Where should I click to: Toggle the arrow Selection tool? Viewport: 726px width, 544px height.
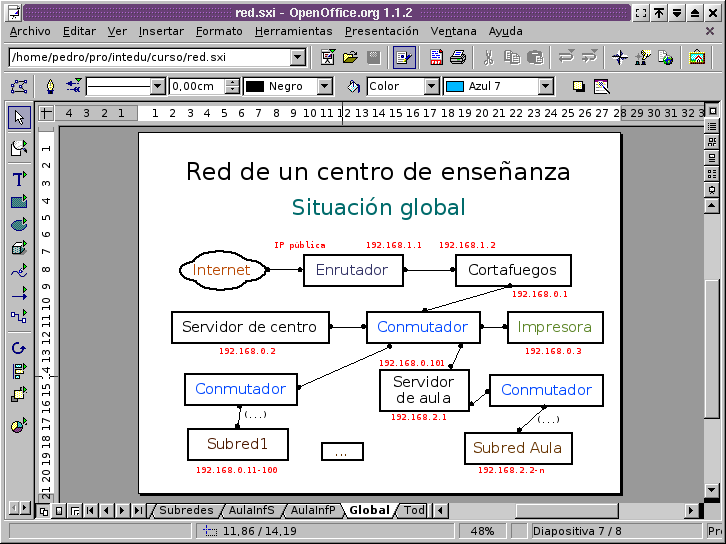coord(19,118)
